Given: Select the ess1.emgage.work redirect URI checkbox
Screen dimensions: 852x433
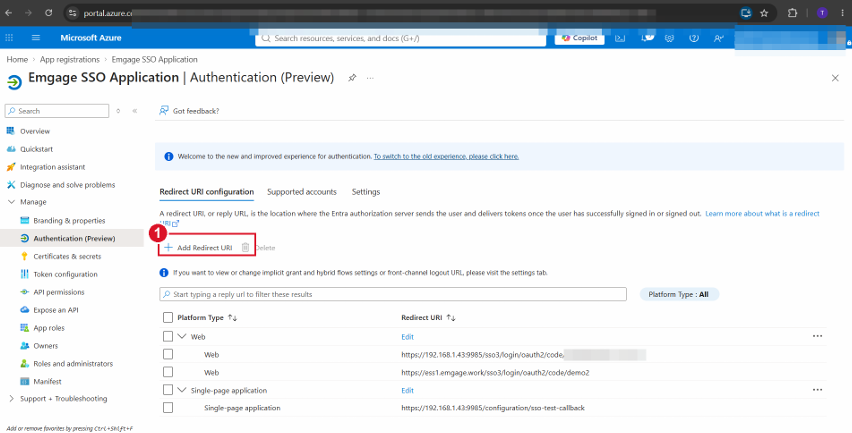Looking at the screenshot, I should tap(168, 372).
